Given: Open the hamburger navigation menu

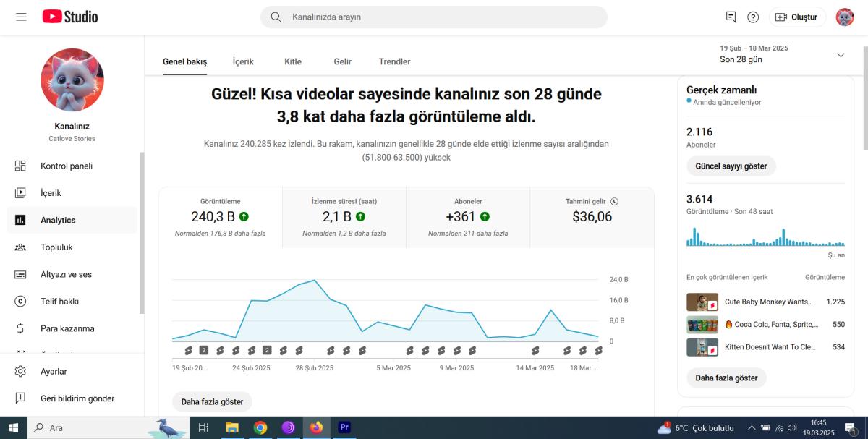Looking at the screenshot, I should click(21, 17).
